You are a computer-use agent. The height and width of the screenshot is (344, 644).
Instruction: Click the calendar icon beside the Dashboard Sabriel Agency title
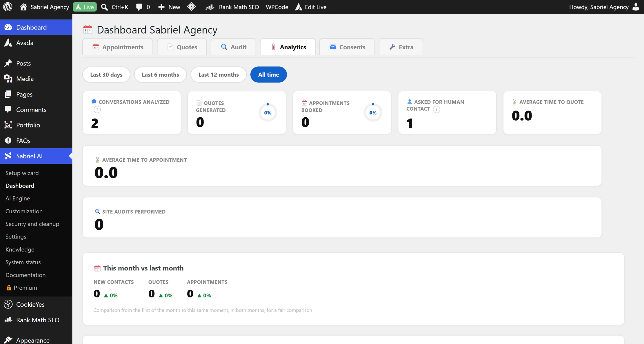click(88, 29)
